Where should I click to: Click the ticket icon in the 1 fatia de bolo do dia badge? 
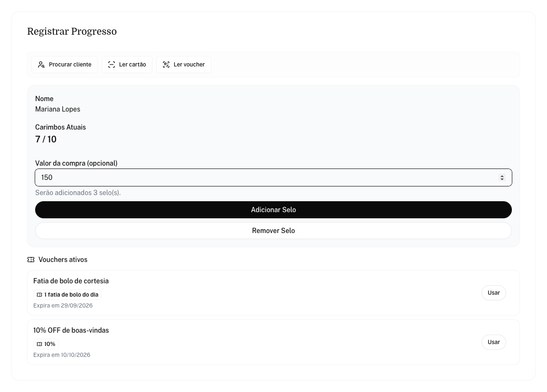coord(39,295)
